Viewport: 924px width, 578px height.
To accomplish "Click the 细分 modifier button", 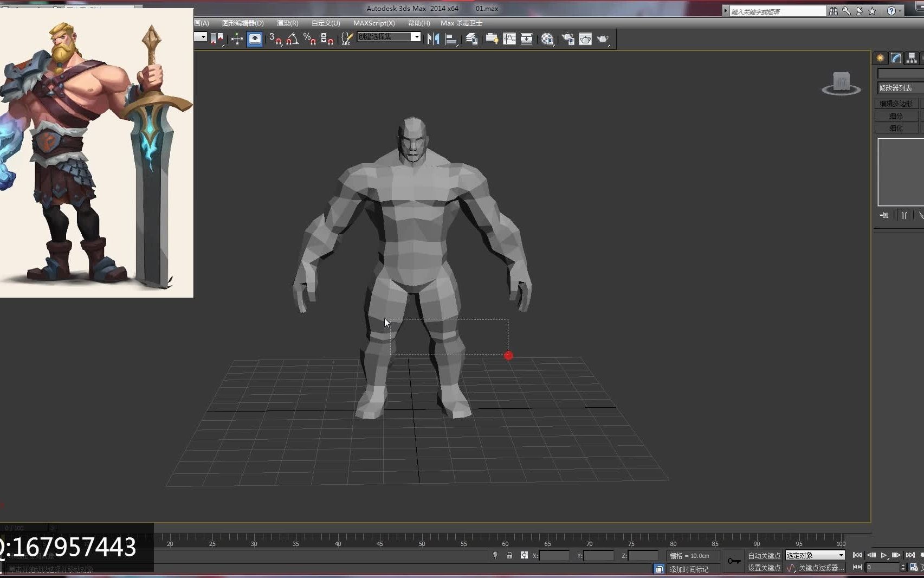I will (896, 115).
